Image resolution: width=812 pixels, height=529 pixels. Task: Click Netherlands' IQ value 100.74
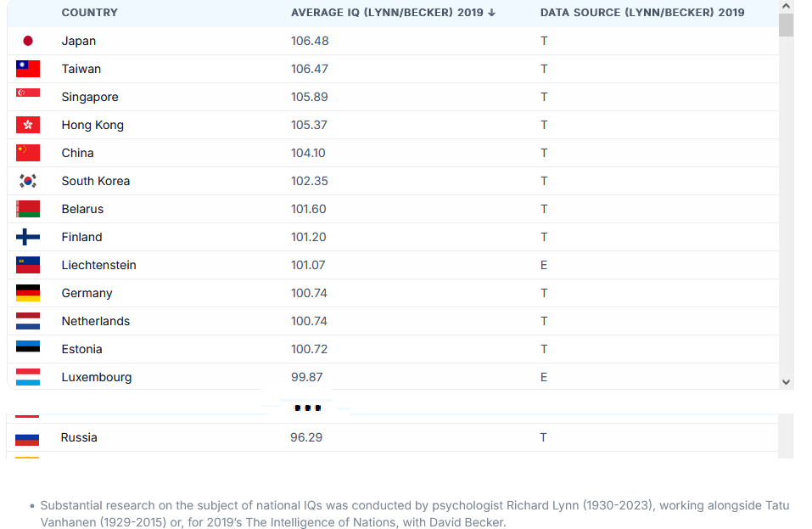pyautogui.click(x=309, y=321)
